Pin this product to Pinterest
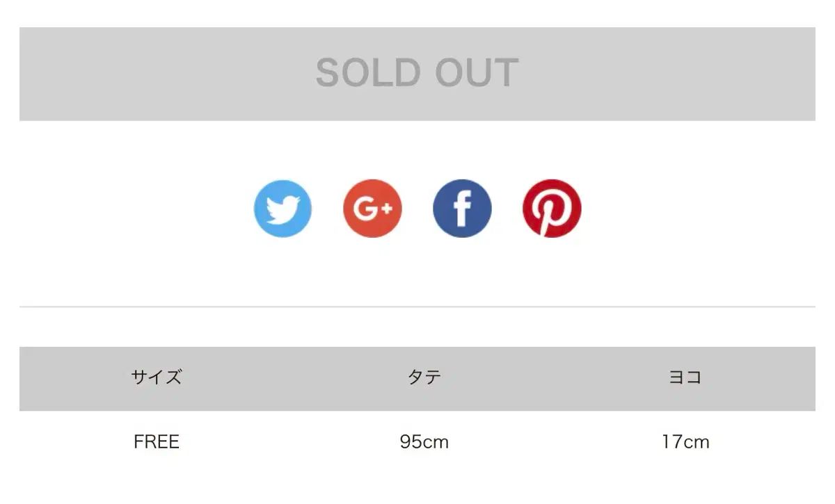The image size is (835, 504). (552, 209)
